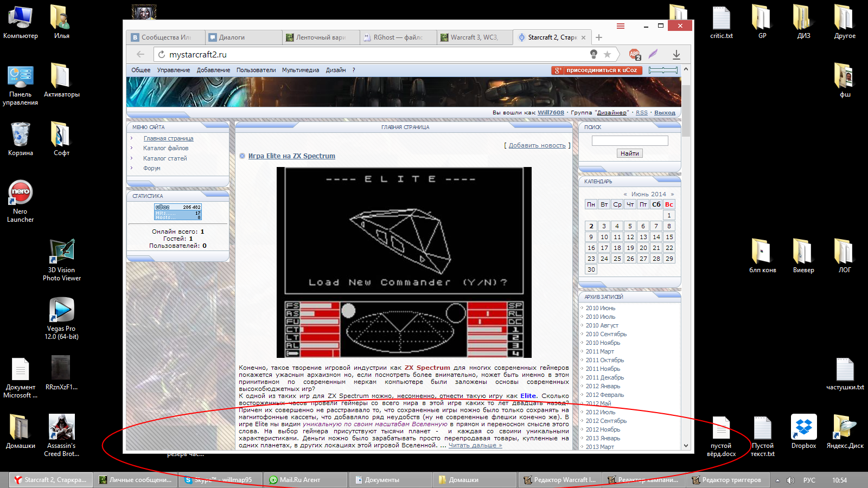The height and width of the screenshot is (488, 868).
Task: Open the Компьютер desktop icon
Action: click(x=21, y=22)
